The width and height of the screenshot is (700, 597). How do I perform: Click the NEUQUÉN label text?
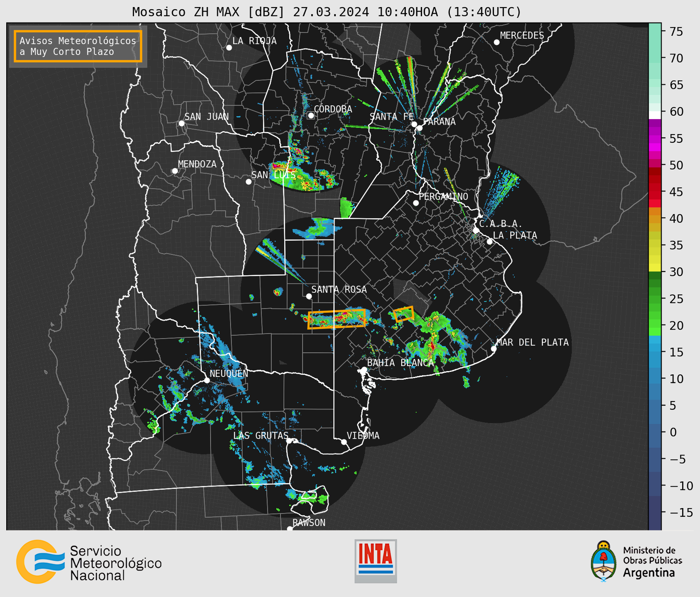[x=229, y=374]
